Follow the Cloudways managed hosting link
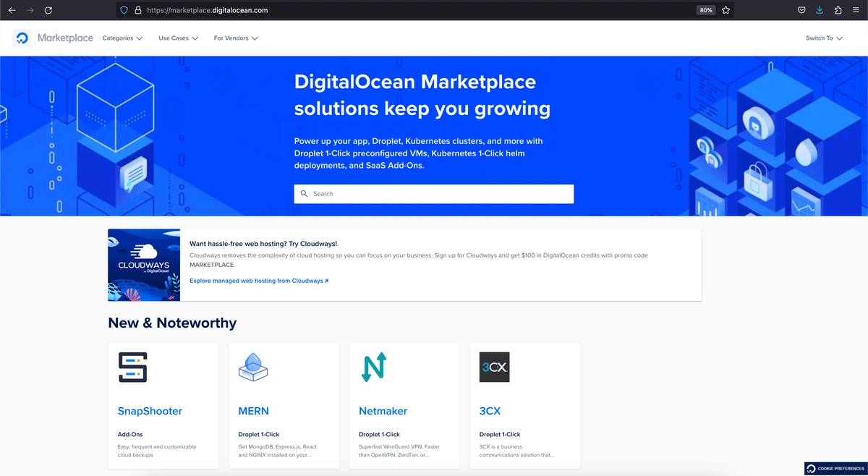Image resolution: width=868 pixels, height=476 pixels. point(258,281)
